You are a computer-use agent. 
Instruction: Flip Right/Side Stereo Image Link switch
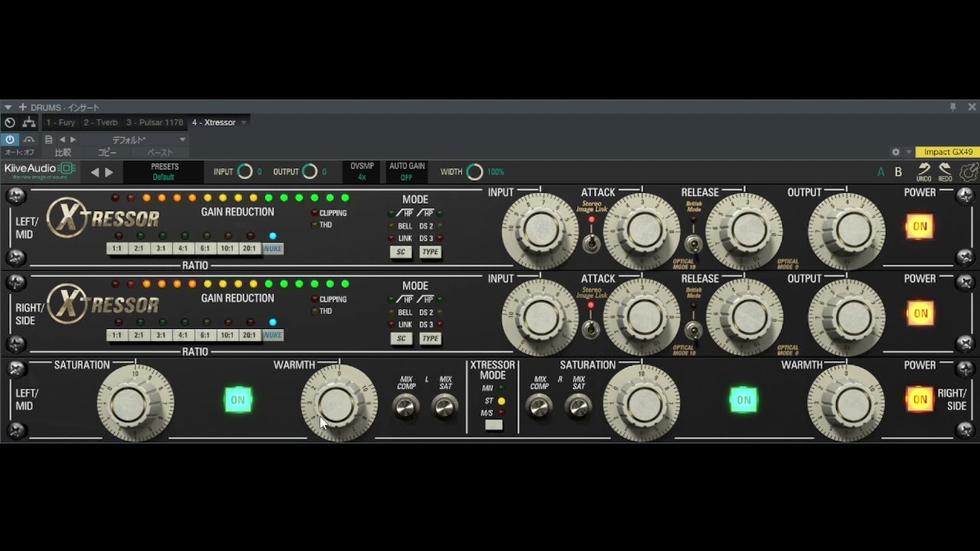(590, 330)
